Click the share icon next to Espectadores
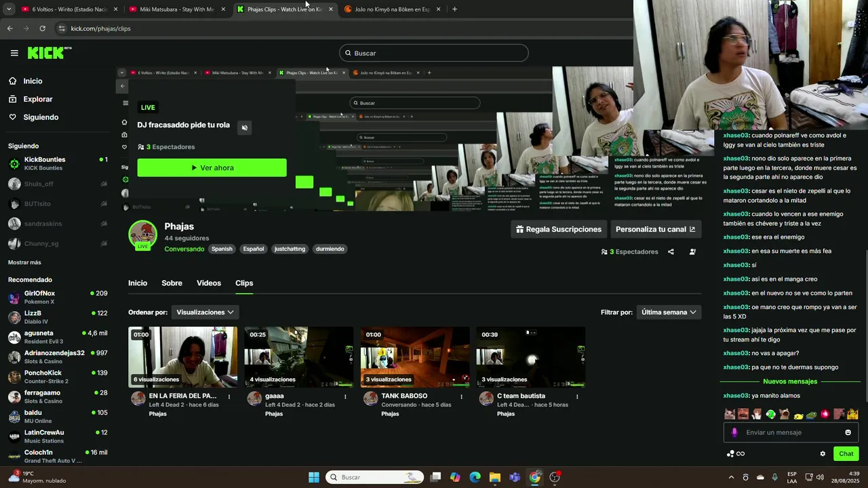 [x=671, y=251]
